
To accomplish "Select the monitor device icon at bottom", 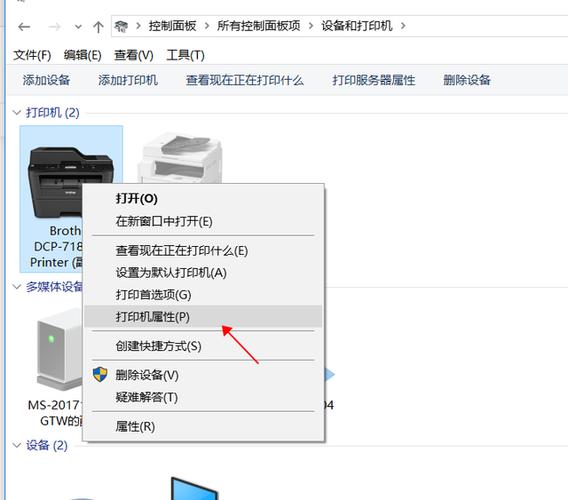I will click(x=194, y=488).
